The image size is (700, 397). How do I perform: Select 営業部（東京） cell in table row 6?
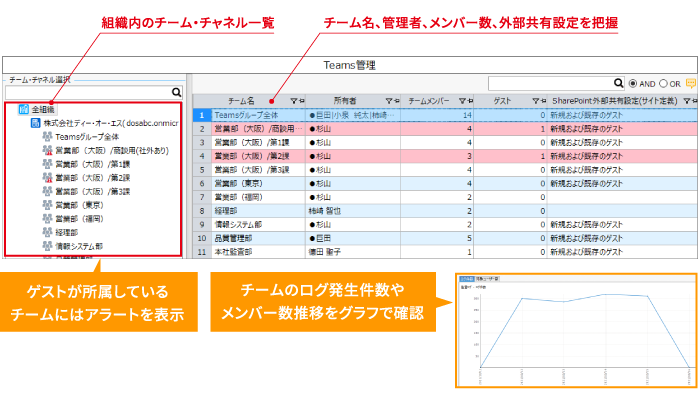pos(259,184)
